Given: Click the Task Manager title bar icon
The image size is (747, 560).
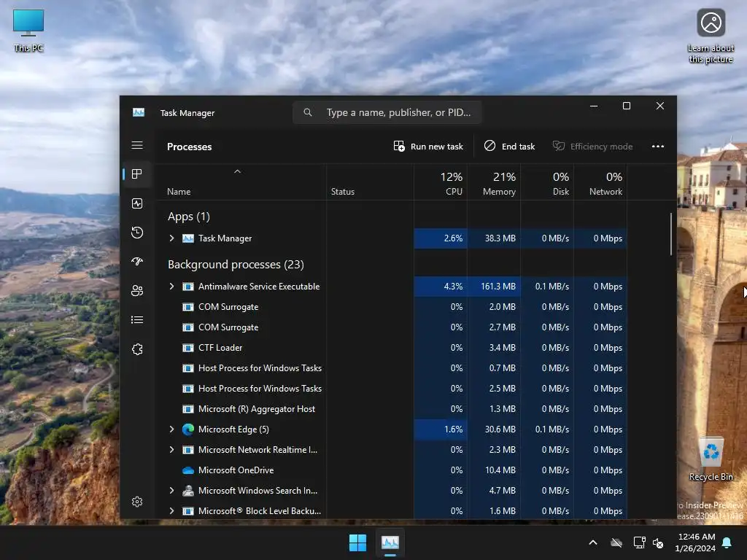Looking at the screenshot, I should pos(139,112).
